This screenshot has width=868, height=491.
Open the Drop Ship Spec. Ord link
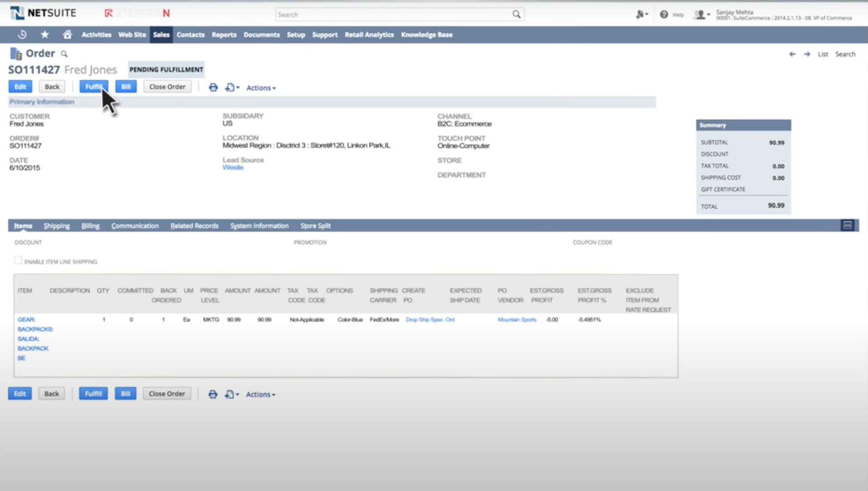[429, 320]
